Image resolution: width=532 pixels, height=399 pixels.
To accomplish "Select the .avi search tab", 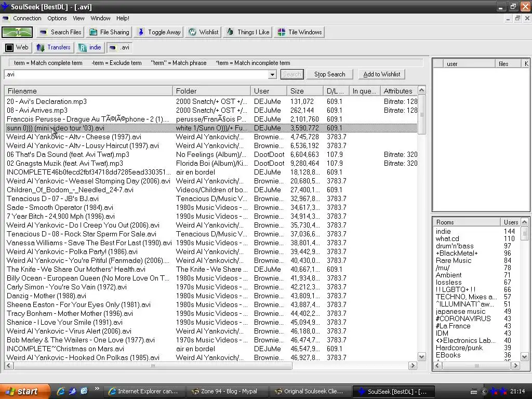I will click(119, 47).
